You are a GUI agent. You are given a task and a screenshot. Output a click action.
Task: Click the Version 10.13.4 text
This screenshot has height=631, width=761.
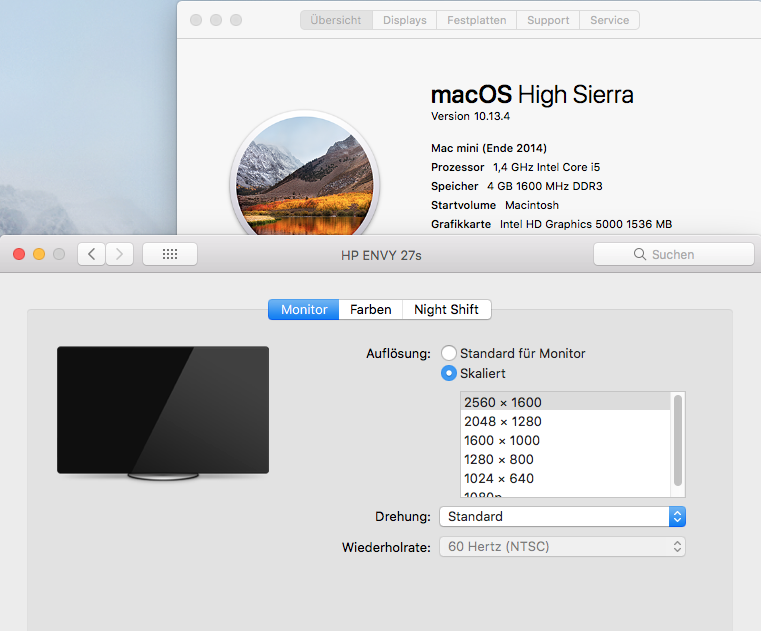click(470, 116)
